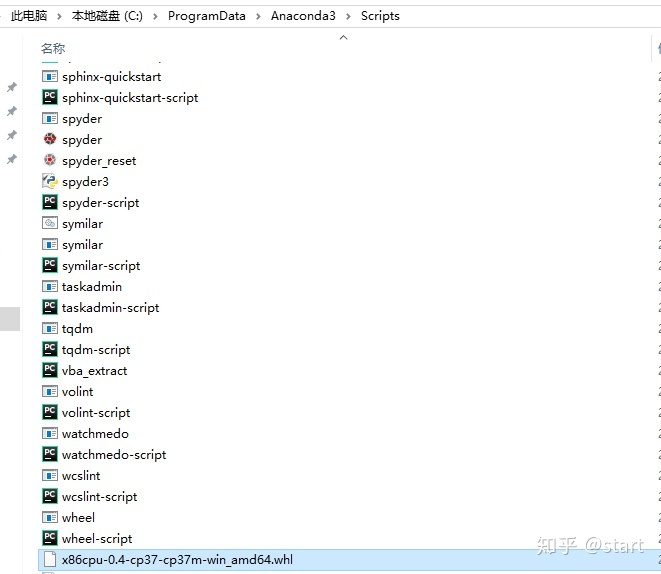Click the wheel application icon

click(x=50, y=517)
